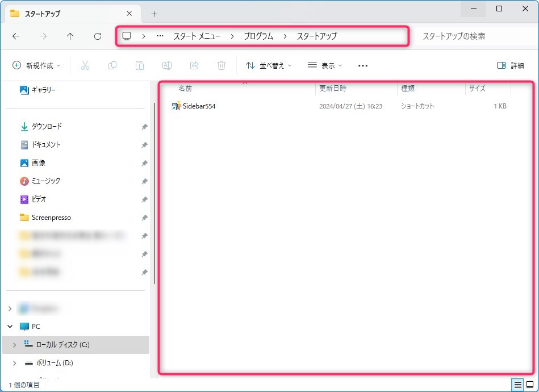Viewport: 539px width, 392px height.
Task: Click the Cut scissors icon
Action: coord(85,65)
